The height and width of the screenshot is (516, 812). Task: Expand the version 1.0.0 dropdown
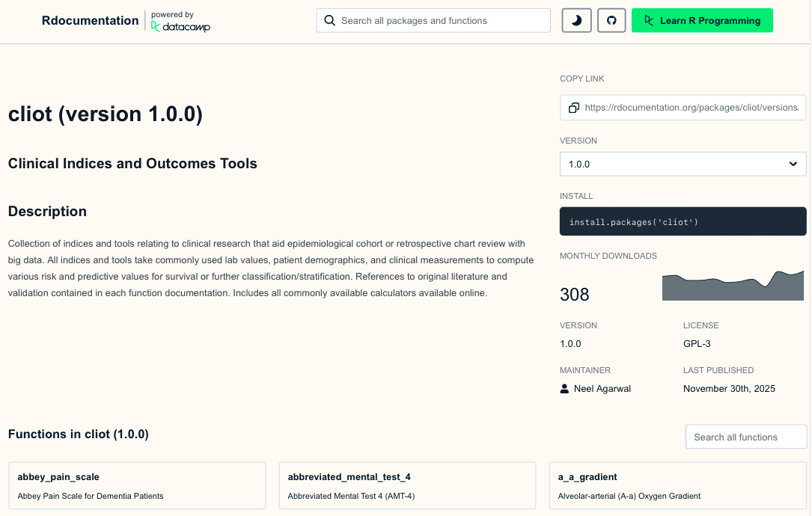click(682, 164)
